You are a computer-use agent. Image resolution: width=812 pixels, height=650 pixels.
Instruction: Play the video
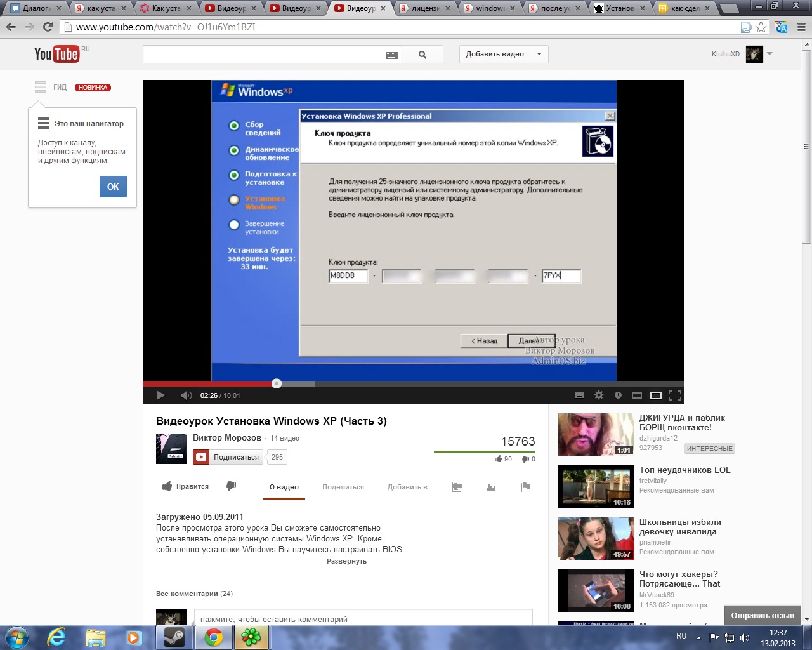pos(160,395)
